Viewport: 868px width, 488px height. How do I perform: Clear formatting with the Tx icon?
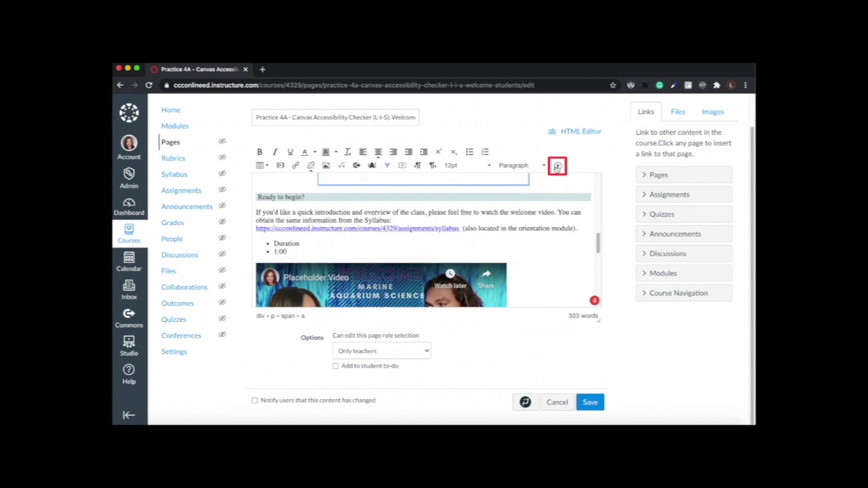click(347, 152)
